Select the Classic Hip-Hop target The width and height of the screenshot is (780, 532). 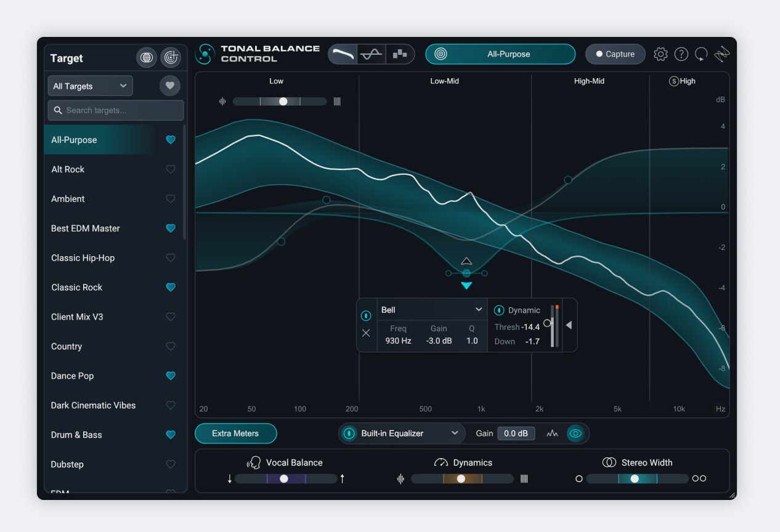(x=83, y=258)
